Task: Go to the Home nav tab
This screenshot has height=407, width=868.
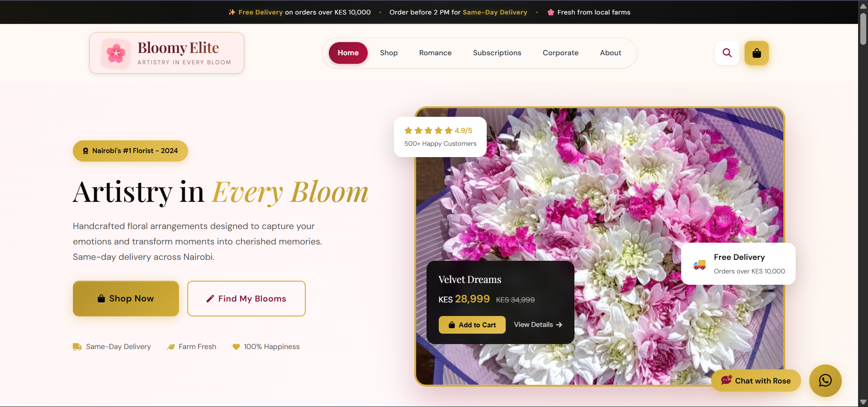Action: click(348, 53)
